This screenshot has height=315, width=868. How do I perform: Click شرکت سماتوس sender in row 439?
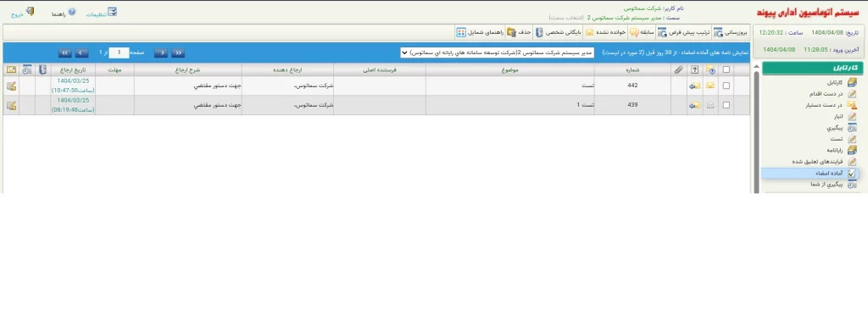coord(314,105)
